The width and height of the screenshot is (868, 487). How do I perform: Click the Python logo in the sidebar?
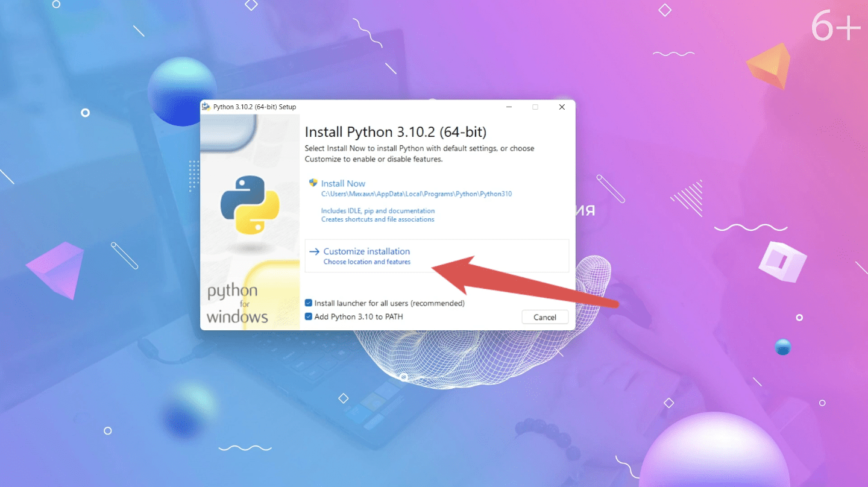click(250, 205)
